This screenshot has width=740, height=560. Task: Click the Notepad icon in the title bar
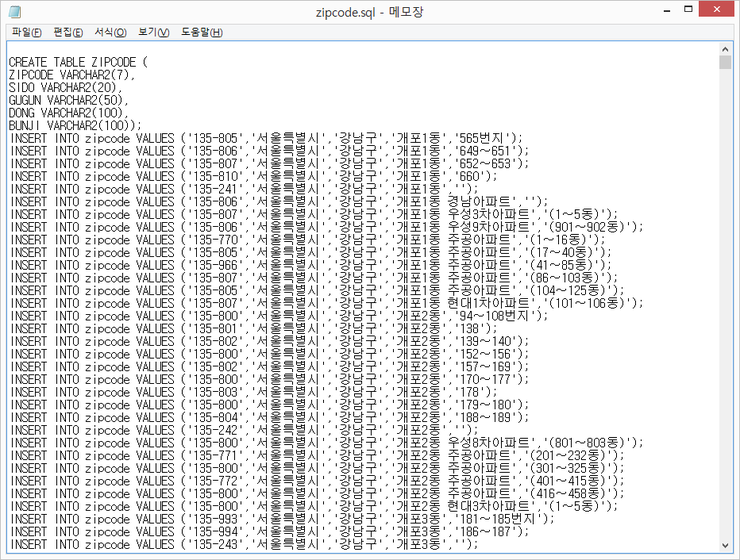(14, 11)
